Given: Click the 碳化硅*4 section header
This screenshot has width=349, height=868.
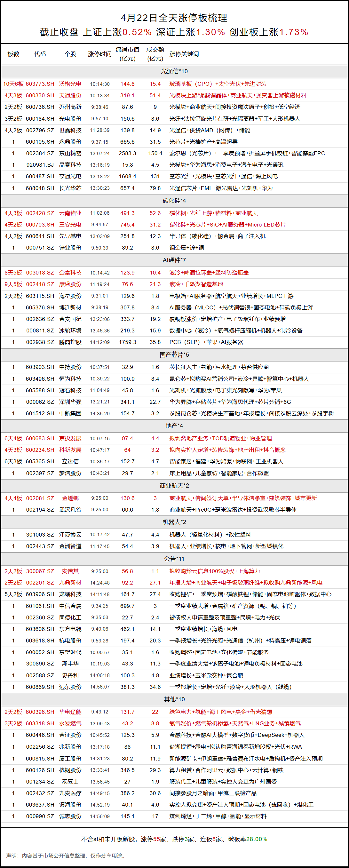Looking at the screenshot, I should tap(174, 201).
